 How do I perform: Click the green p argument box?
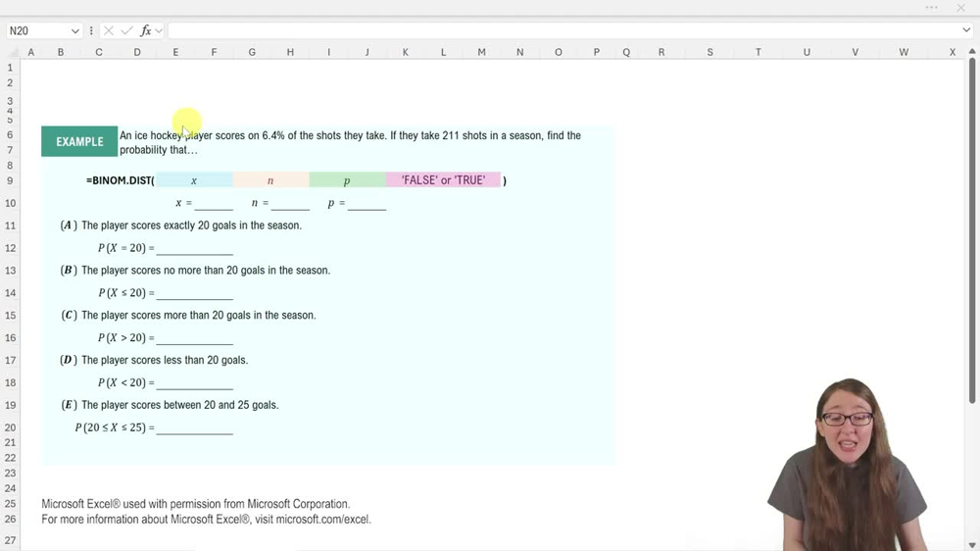[348, 180]
